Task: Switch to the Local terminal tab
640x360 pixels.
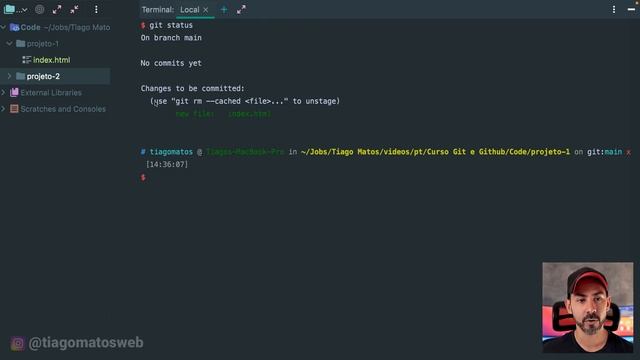Action: [x=189, y=9]
